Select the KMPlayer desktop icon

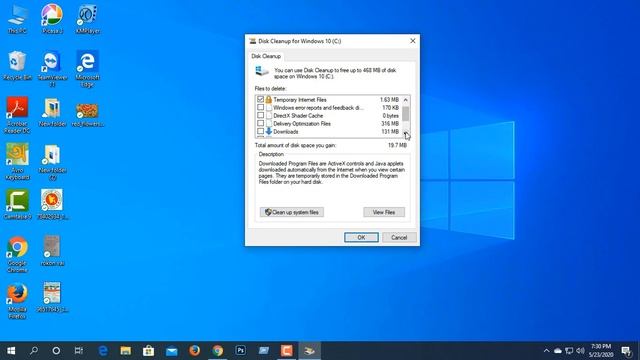point(88,19)
